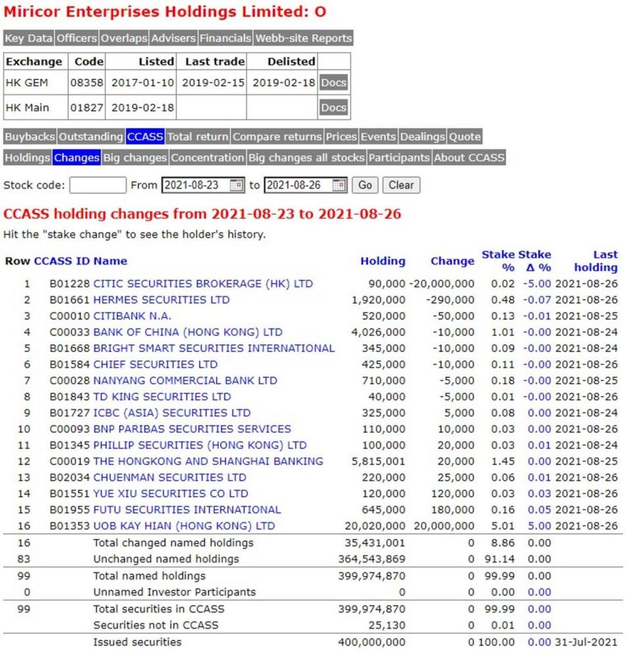The height and width of the screenshot is (657, 644).
Task: Open Citibank N.A. participant link
Action: (132, 316)
